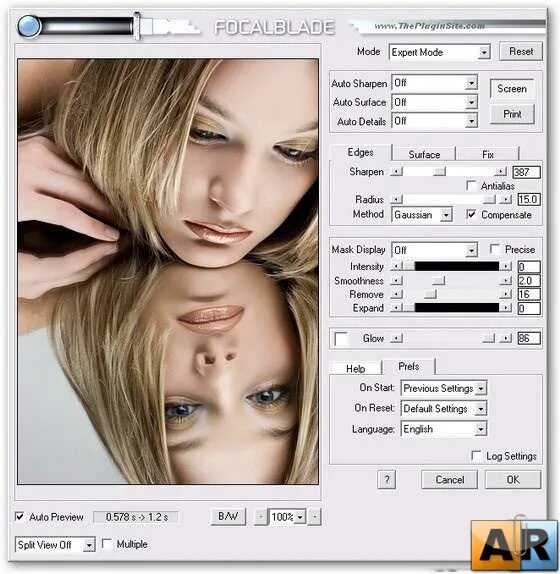Screen dimensions: 560x574
Task: Click the Radius slider right arrow
Action: (x=506, y=200)
